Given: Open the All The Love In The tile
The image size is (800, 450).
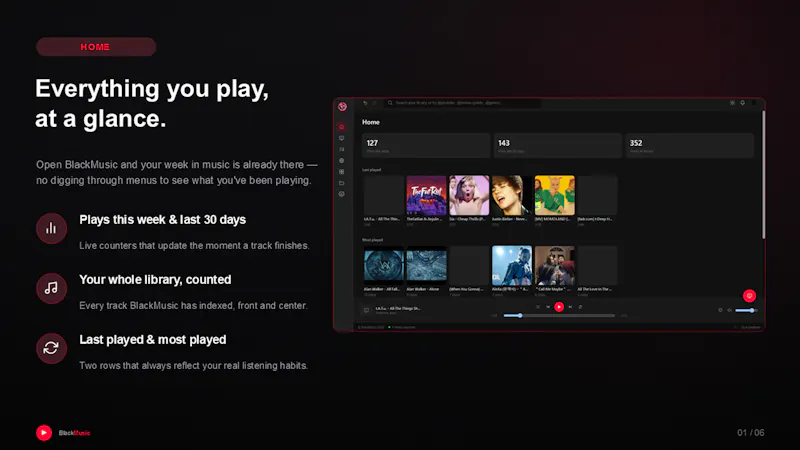Looking at the screenshot, I should click(597, 265).
